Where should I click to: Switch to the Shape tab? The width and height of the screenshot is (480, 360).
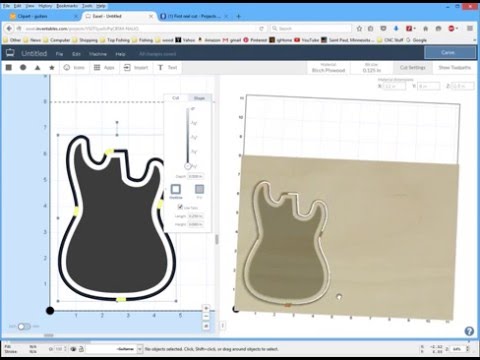click(199, 98)
